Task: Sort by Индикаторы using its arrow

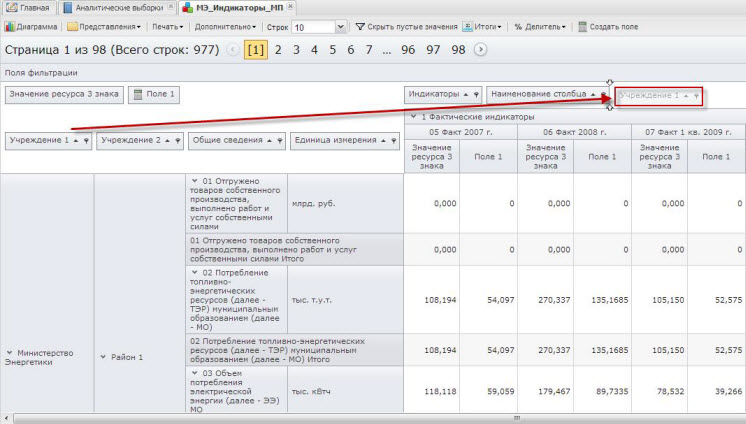Action: [x=466, y=95]
